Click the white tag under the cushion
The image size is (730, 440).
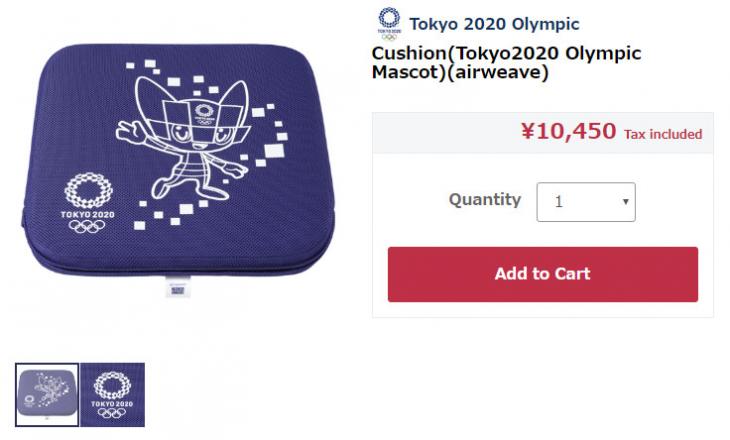tap(178, 286)
